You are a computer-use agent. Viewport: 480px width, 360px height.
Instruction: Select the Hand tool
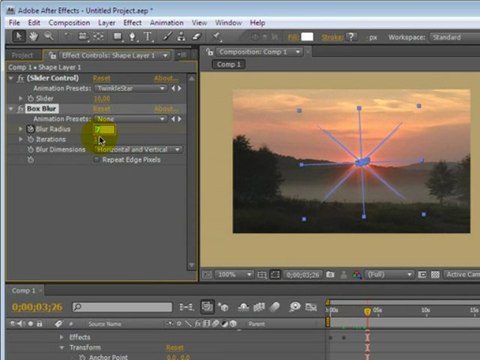pyautogui.click(x=34, y=36)
